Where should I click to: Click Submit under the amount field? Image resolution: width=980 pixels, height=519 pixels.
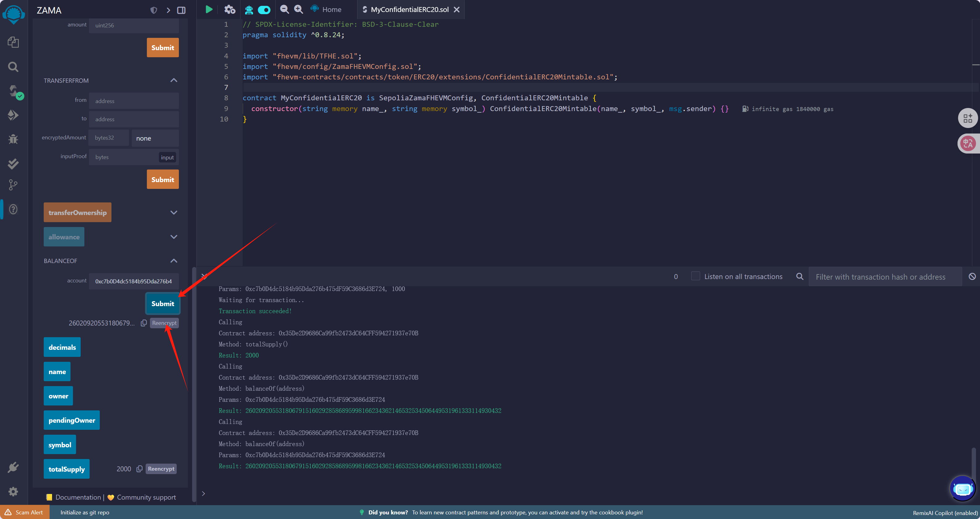[x=163, y=47]
